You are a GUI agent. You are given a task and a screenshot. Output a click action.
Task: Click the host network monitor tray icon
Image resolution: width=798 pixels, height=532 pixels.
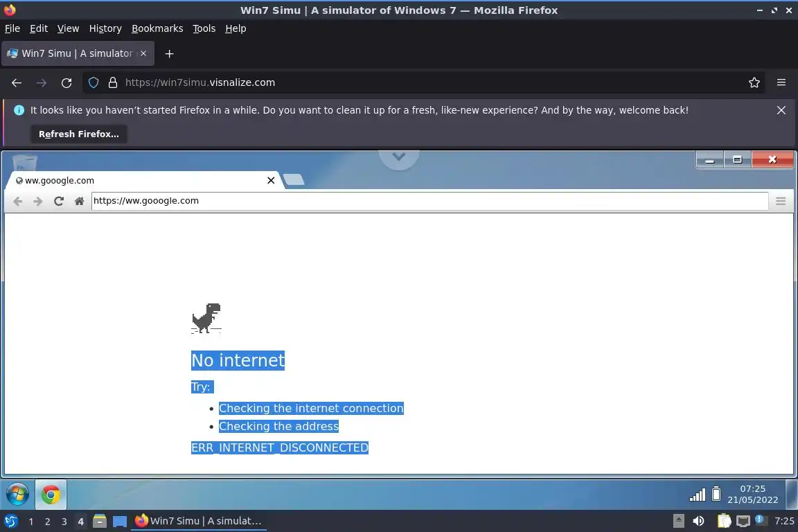(743, 521)
